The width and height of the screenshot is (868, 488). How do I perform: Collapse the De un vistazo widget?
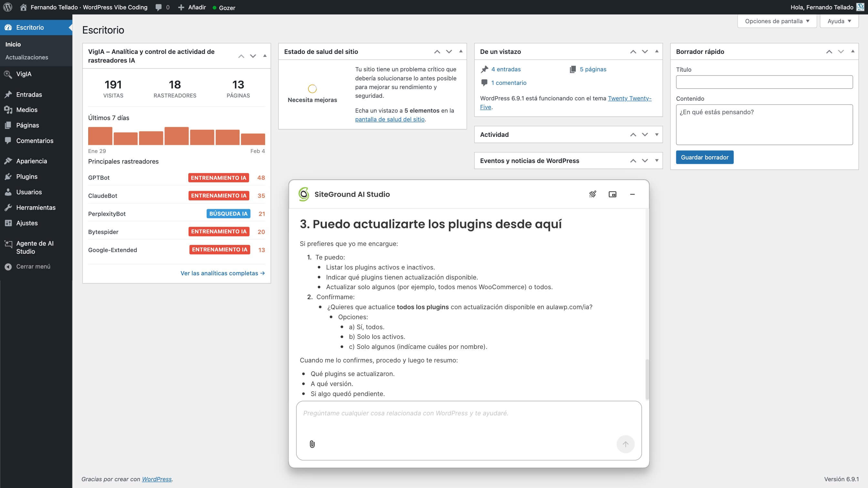pos(657,52)
